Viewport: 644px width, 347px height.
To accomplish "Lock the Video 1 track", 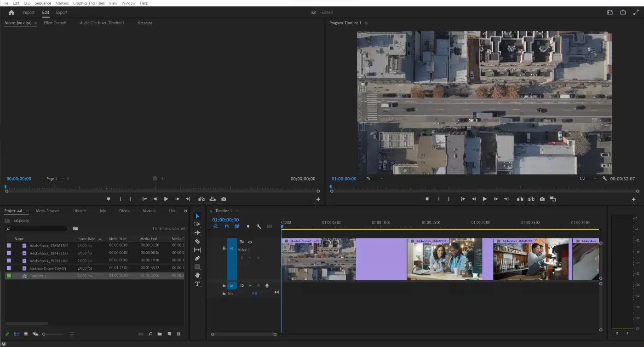I will point(224,248).
